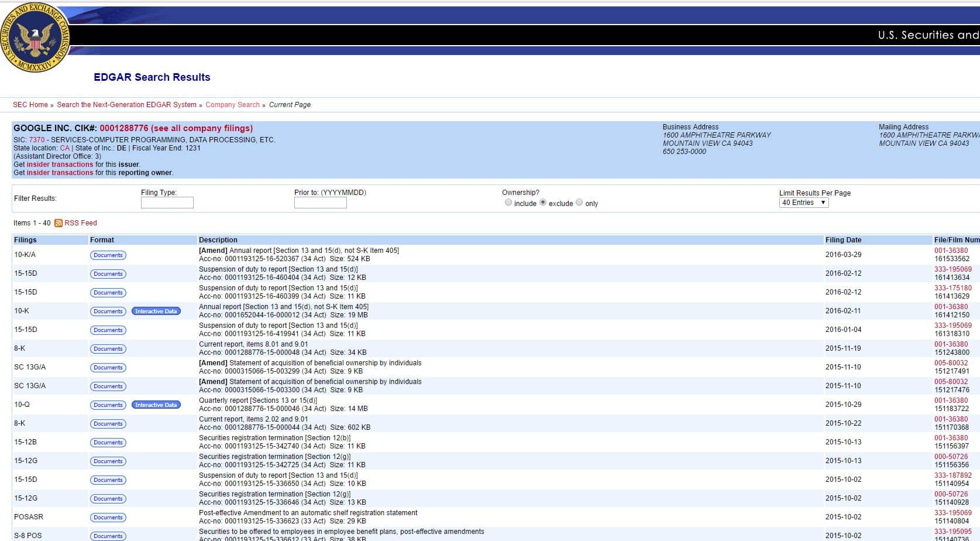Open Documents for the 10-K/A filing
This screenshot has width=980, height=541.
[108, 255]
